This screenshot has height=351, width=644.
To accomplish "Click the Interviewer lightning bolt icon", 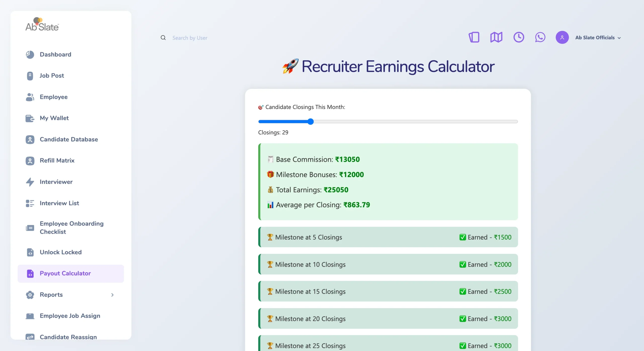I will pyautogui.click(x=30, y=182).
